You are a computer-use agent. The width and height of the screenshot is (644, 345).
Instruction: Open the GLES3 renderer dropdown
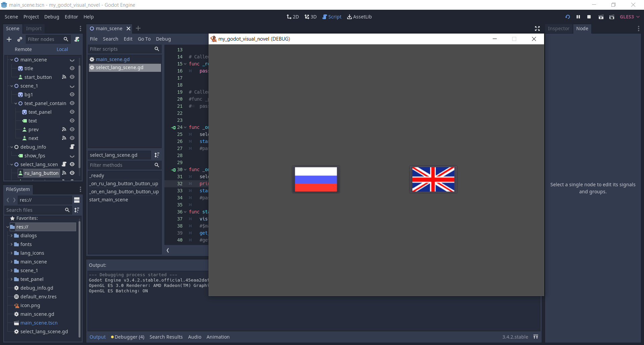630,17
